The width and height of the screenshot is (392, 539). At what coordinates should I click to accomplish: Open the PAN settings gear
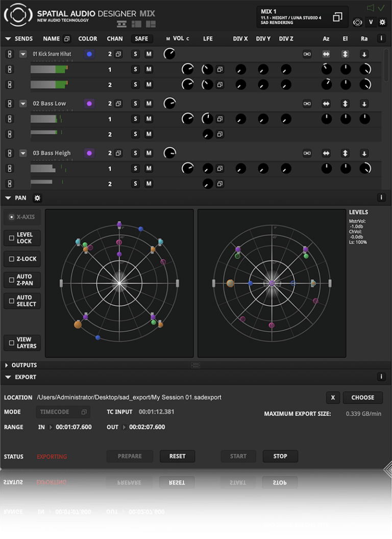[x=37, y=198]
